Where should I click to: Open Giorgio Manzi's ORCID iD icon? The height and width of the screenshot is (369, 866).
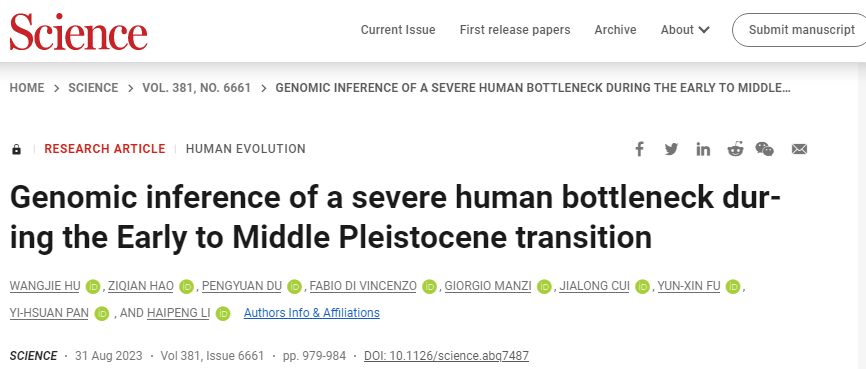pos(544,287)
